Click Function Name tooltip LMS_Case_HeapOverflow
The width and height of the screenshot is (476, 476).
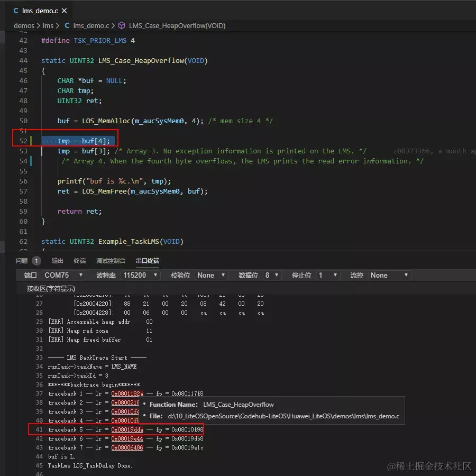click(239, 405)
